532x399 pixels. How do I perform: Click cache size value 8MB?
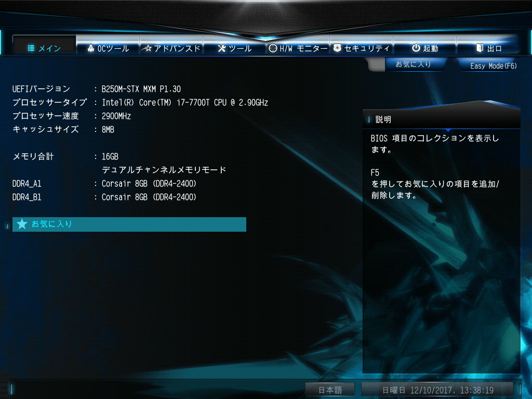[x=108, y=129]
